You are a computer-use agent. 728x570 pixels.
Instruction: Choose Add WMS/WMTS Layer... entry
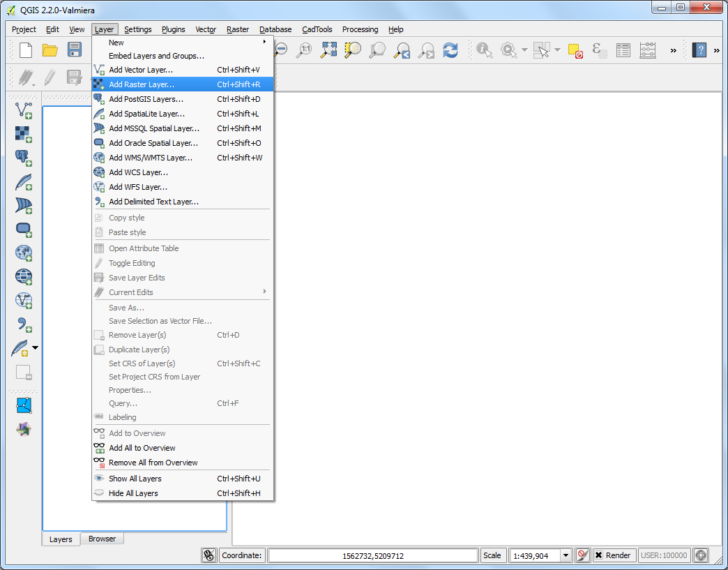coord(183,158)
